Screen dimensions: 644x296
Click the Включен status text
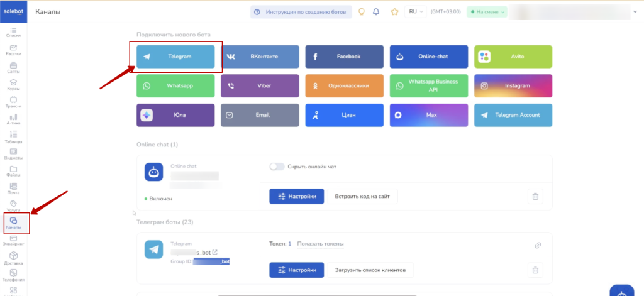[x=160, y=199]
